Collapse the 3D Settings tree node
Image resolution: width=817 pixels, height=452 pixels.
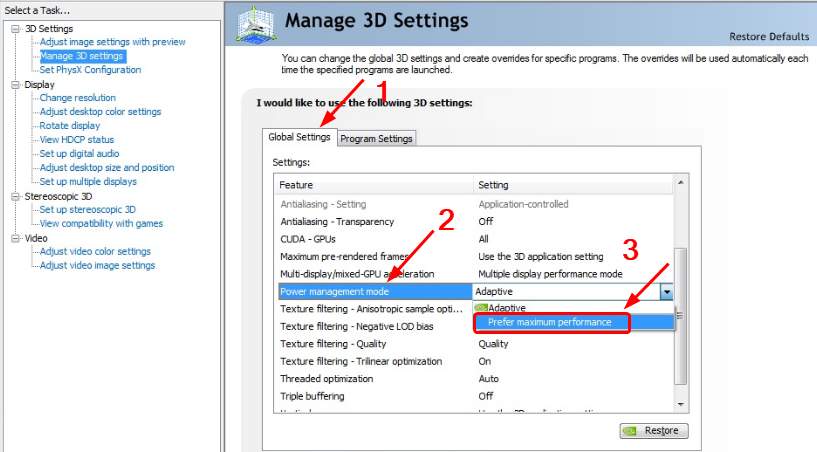15,28
